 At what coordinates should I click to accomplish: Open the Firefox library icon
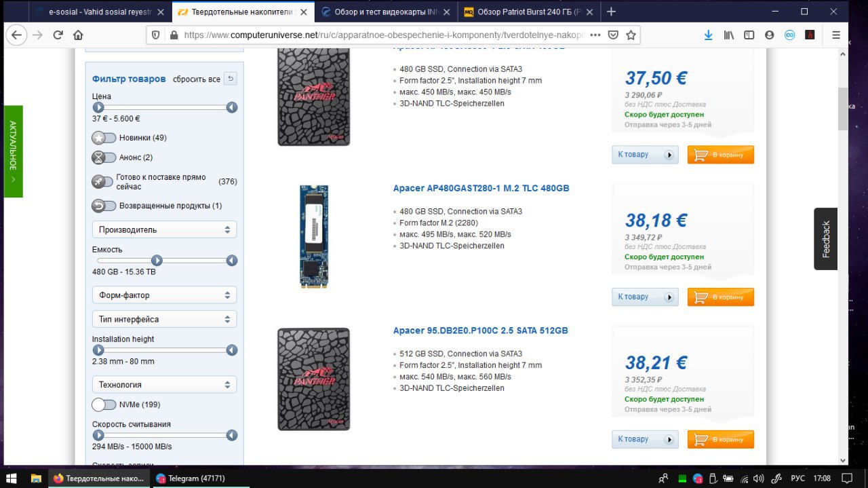coord(729,35)
